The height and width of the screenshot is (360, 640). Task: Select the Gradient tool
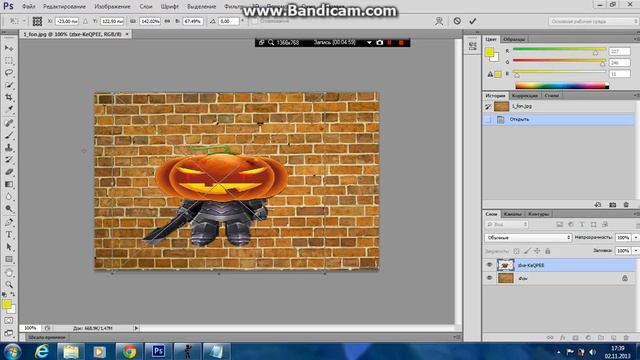coord(9,184)
